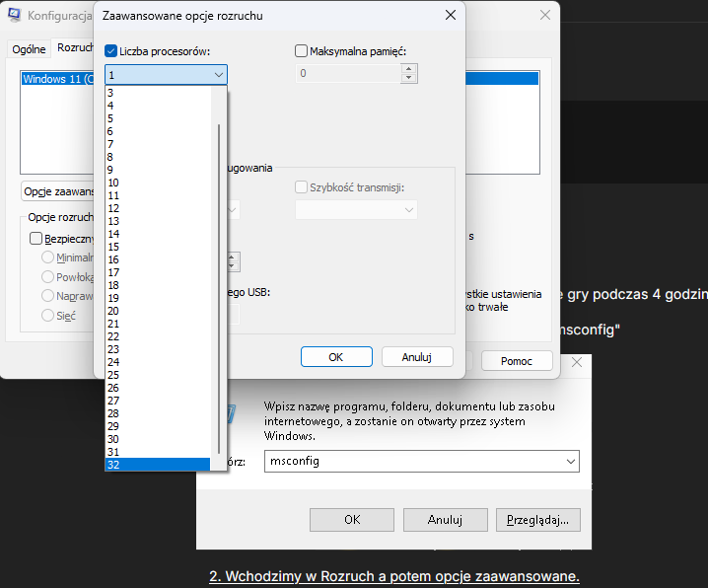Image resolution: width=708 pixels, height=588 pixels.
Task: Switch to the Ogólne tab
Action: point(29,49)
